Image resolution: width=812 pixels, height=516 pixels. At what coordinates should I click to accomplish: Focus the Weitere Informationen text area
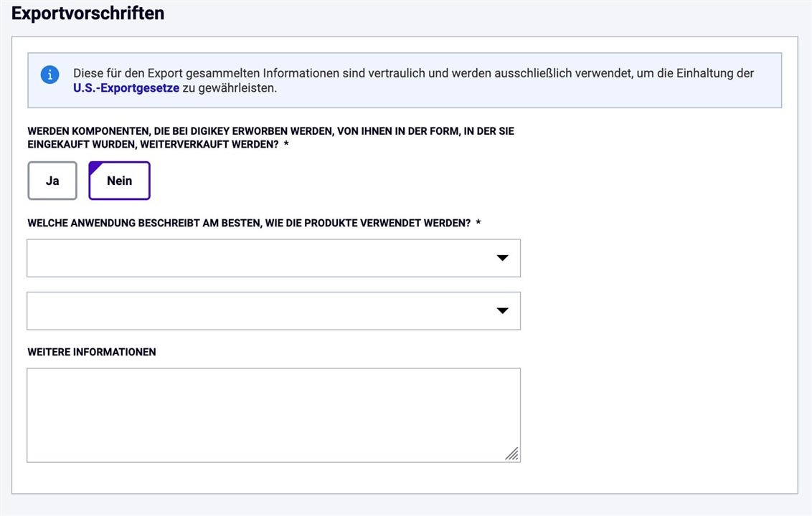click(273, 415)
